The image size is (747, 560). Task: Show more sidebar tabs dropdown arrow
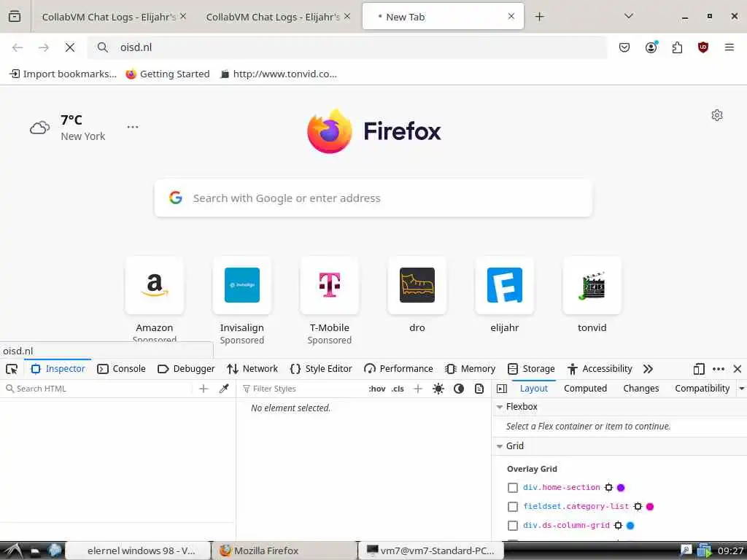[x=742, y=389]
